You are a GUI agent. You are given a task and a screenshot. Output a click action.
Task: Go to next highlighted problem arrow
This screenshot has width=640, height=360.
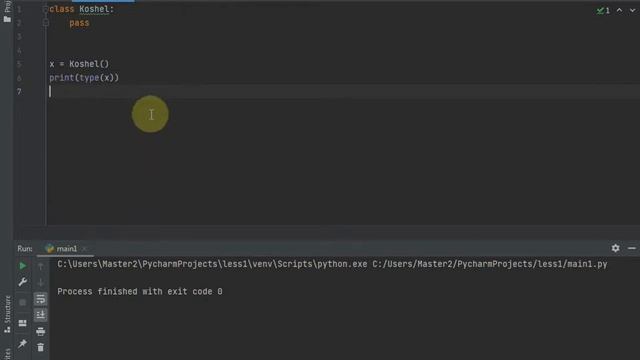tap(632, 11)
